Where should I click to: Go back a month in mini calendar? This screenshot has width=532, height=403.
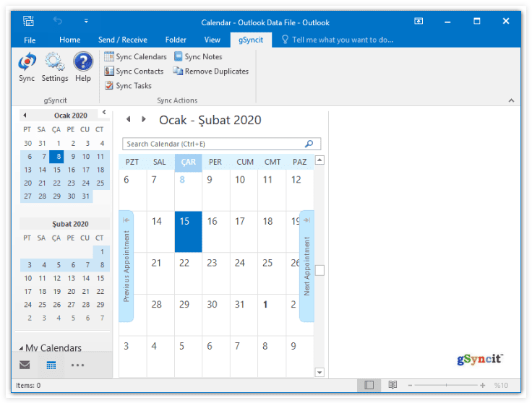point(25,116)
